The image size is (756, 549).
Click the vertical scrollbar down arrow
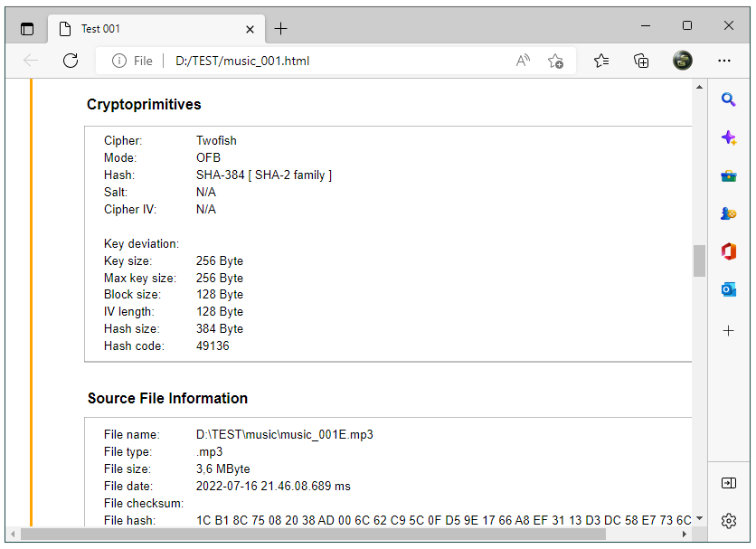pyautogui.click(x=699, y=518)
